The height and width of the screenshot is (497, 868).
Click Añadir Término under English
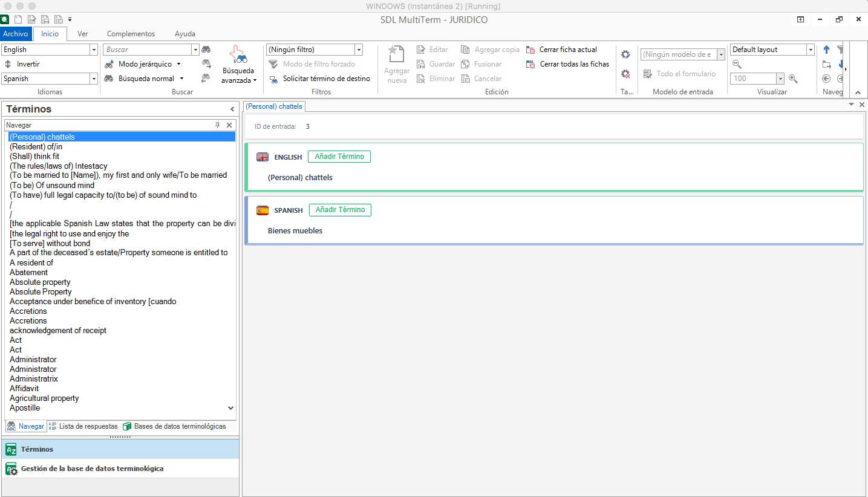point(339,157)
